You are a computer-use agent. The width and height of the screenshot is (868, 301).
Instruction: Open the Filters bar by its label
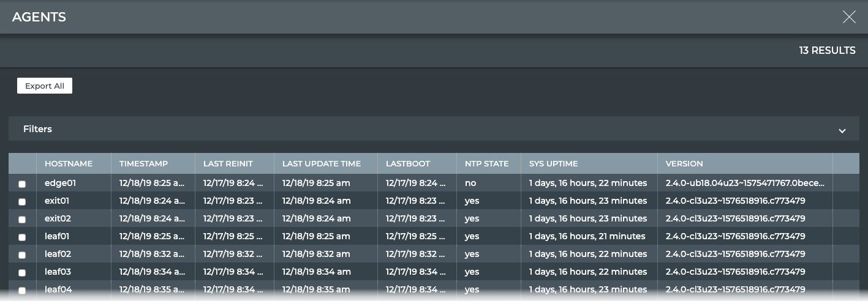[x=38, y=129]
